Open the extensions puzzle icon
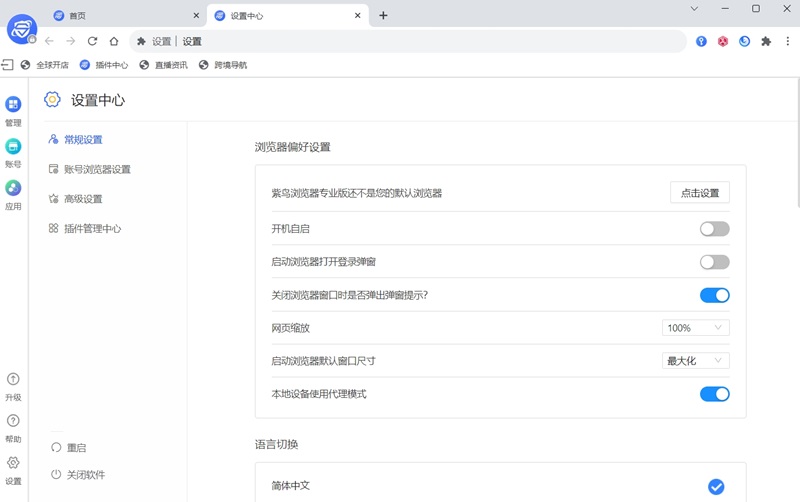The image size is (800, 502). tap(766, 41)
